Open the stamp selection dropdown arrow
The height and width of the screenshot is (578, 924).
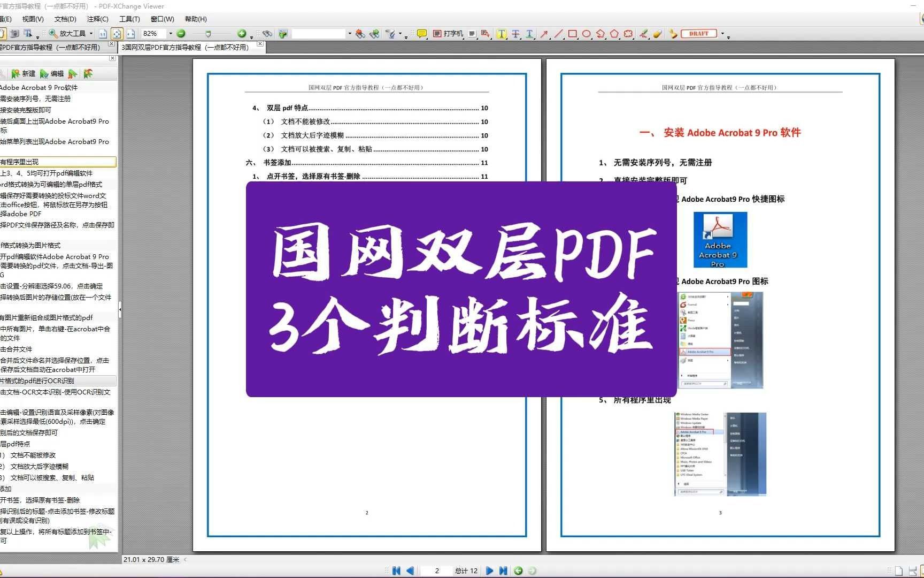point(722,34)
